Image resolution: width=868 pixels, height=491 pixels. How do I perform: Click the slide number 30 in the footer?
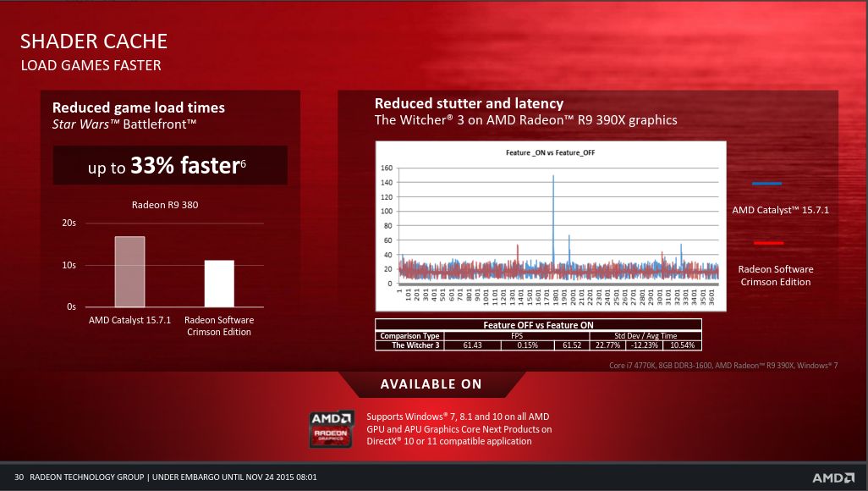19,477
